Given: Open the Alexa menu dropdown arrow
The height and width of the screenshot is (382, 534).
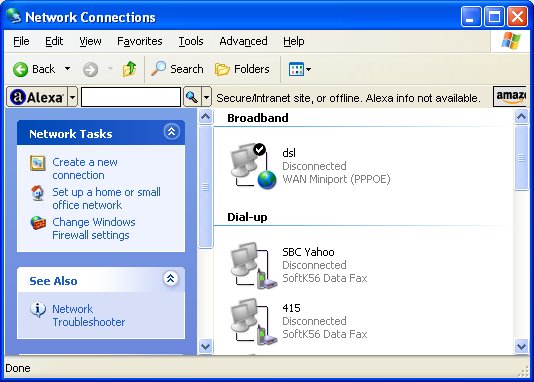Looking at the screenshot, I should click(x=72, y=97).
